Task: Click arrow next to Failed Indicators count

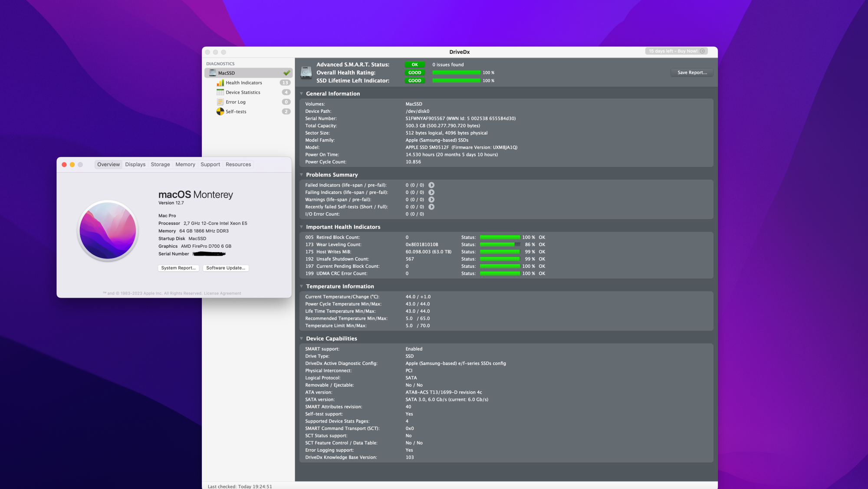Action: tap(431, 185)
